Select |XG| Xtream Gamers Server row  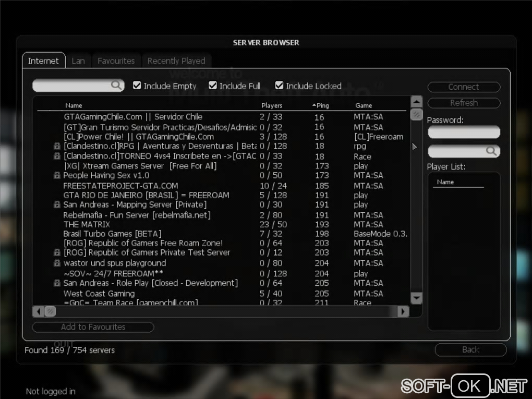(x=222, y=166)
